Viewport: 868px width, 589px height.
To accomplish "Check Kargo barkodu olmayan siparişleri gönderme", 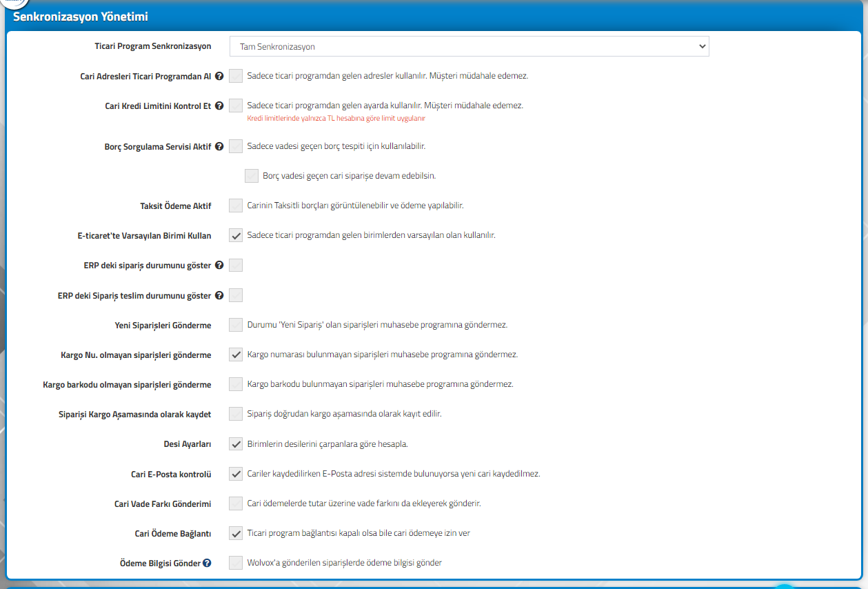I will pyautogui.click(x=236, y=384).
